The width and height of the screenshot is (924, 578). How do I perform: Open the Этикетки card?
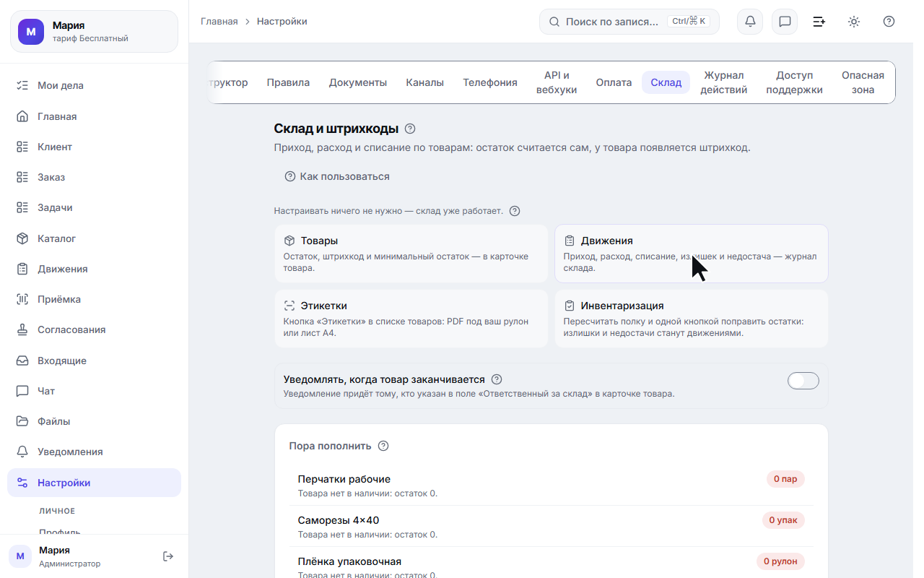pyautogui.click(x=411, y=319)
